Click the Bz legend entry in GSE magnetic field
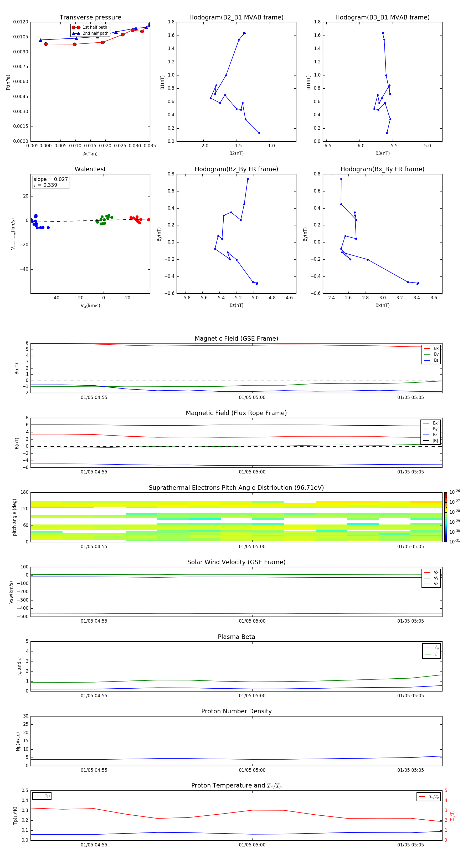 [431, 360]
